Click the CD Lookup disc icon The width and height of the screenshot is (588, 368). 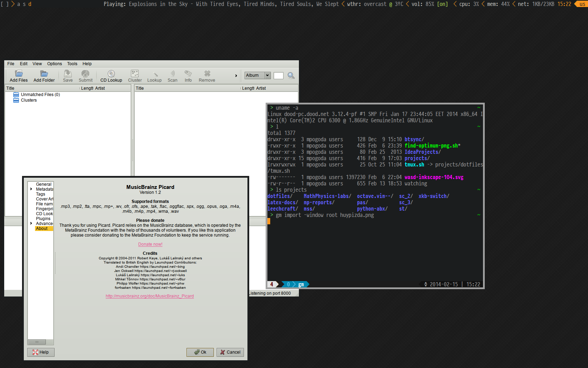coord(111,74)
